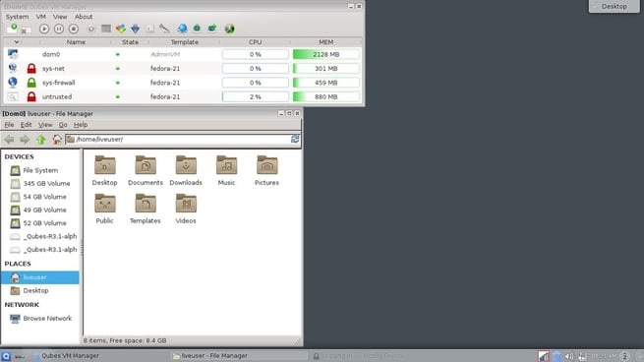Click the blue firewall rules shield icon

[135, 29]
